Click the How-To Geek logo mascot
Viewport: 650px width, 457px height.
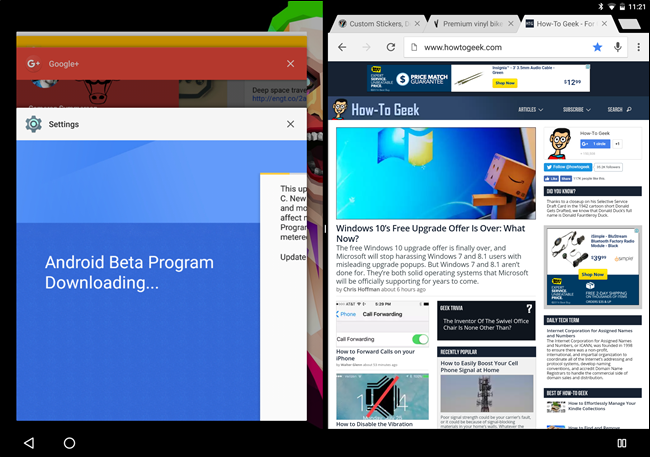(340, 109)
